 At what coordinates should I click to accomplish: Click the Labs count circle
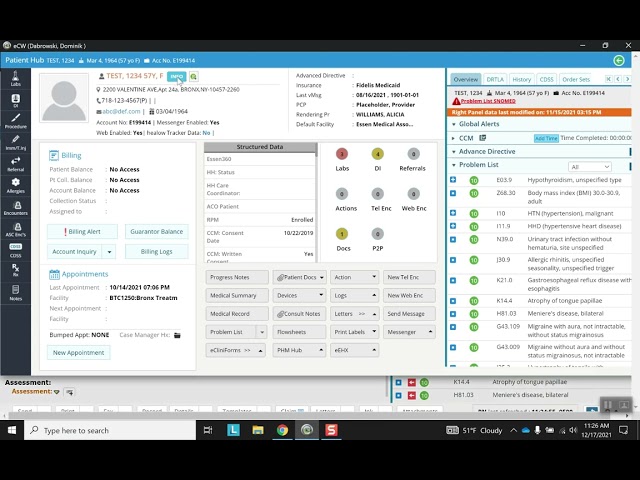click(342, 154)
